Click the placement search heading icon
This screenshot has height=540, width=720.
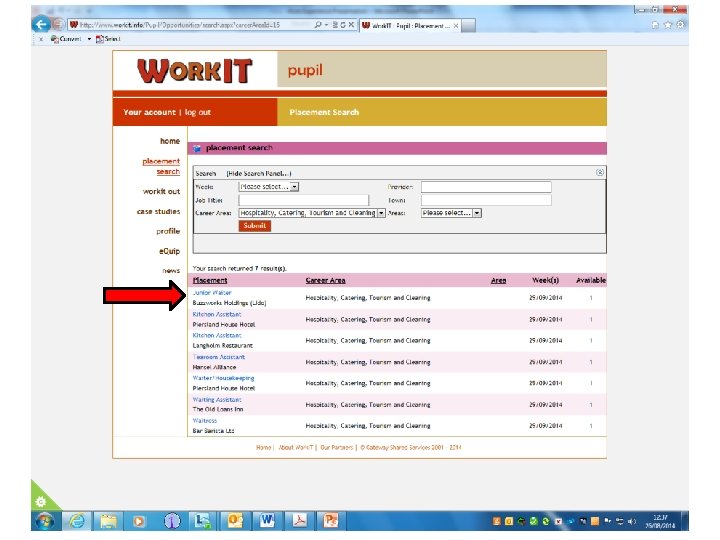point(197,148)
